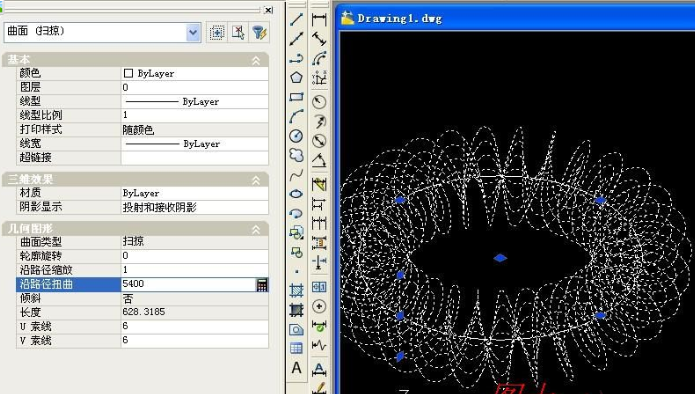695x394 pixels.
Task: Select the Point tool
Action: (x=297, y=271)
